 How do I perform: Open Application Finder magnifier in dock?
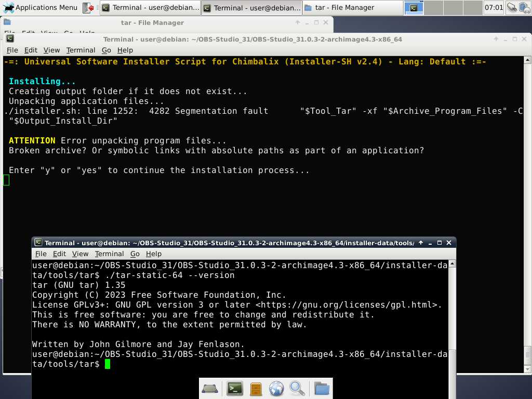(297, 389)
